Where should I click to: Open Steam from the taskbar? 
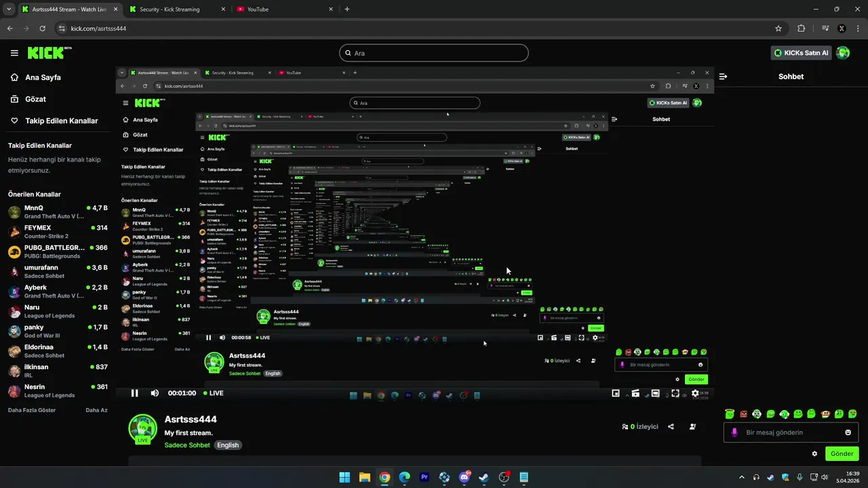point(484,477)
